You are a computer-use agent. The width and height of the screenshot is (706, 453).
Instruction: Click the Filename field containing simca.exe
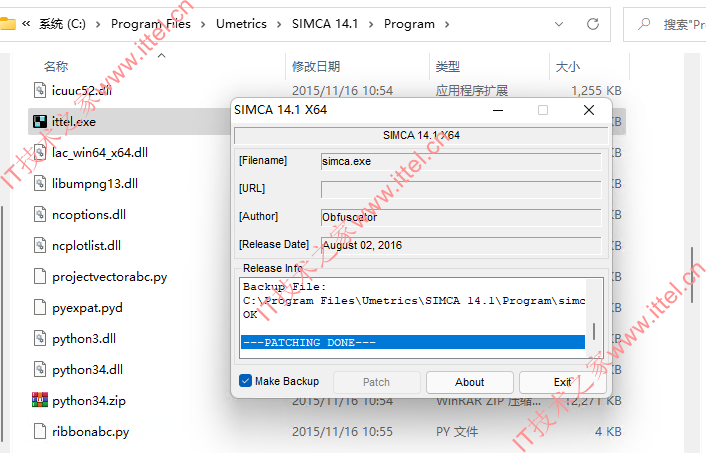point(461,161)
